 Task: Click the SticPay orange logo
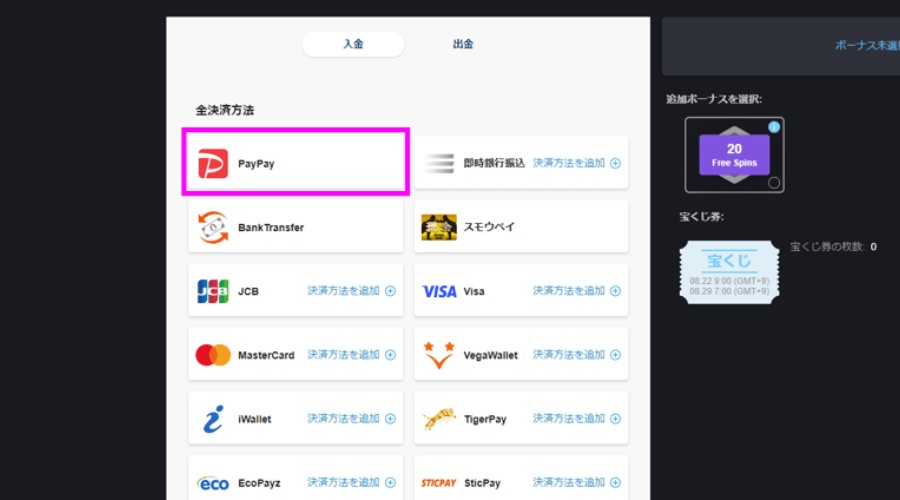pyautogui.click(x=439, y=483)
